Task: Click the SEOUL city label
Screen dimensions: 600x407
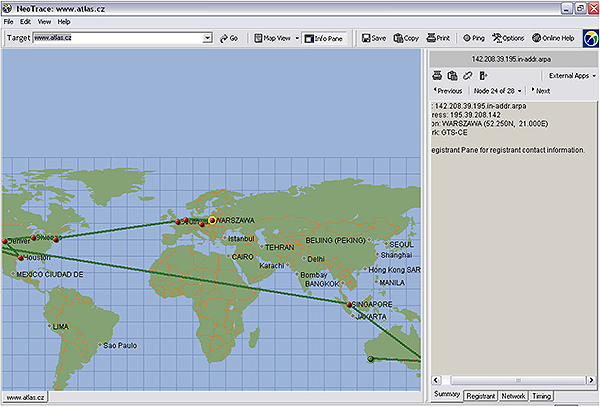Action: coord(401,244)
